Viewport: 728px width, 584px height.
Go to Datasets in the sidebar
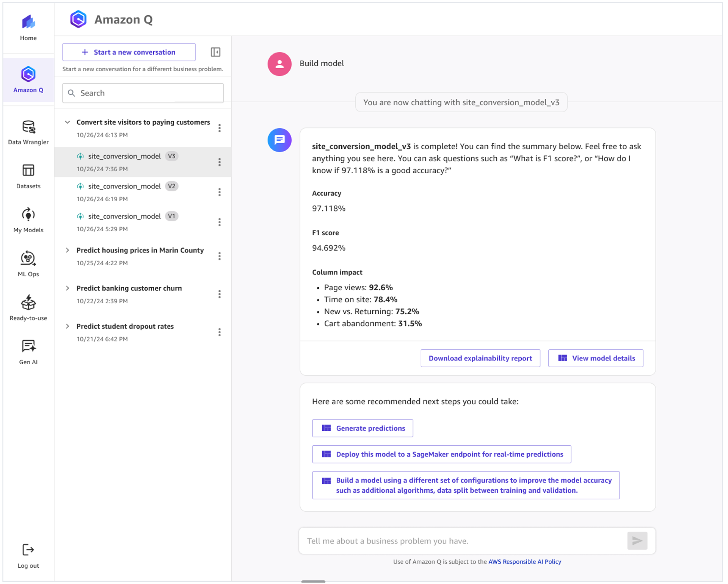[28, 176]
